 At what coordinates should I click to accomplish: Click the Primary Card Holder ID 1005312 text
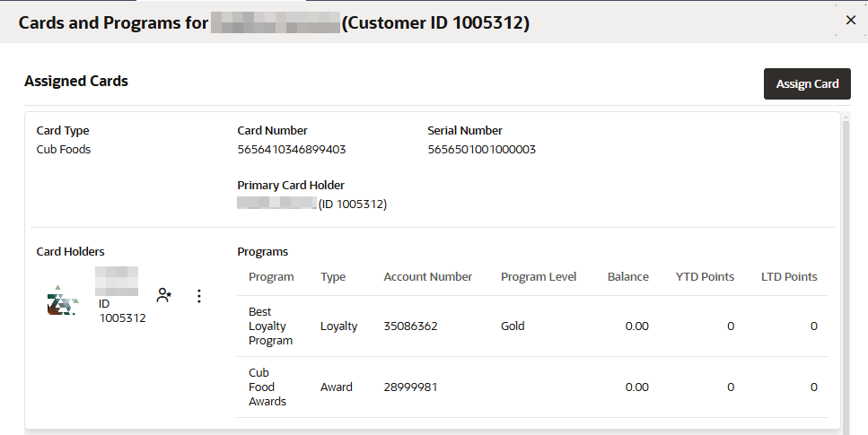click(x=353, y=204)
